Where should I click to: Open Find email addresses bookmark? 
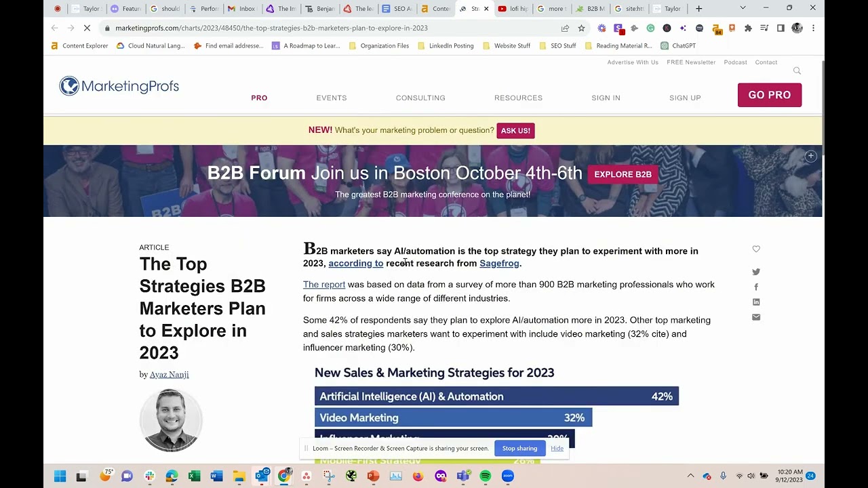click(229, 46)
